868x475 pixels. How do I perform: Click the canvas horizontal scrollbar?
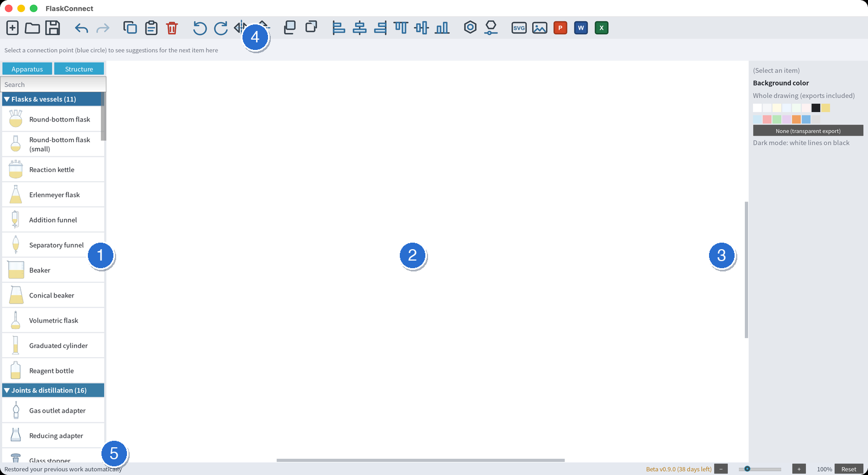420,460
